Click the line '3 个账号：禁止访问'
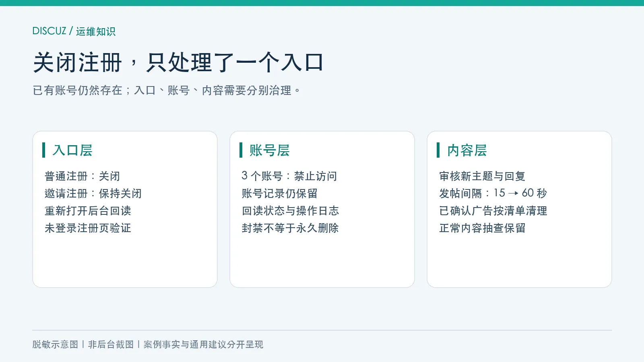 [x=289, y=176]
